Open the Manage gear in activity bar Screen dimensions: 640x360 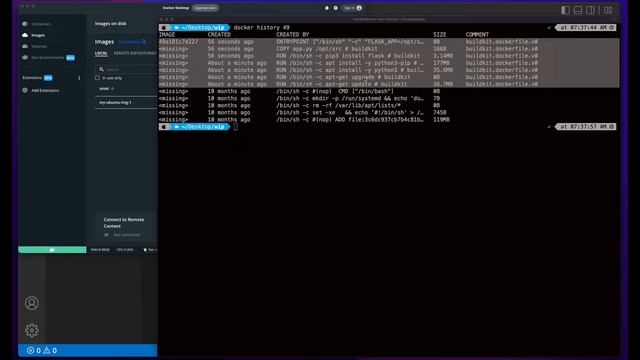coord(32,330)
